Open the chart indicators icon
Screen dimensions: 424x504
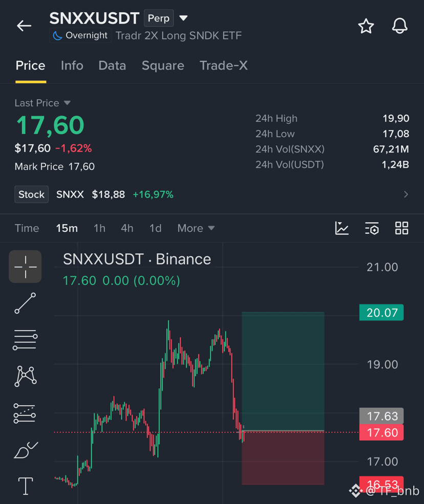(x=342, y=228)
